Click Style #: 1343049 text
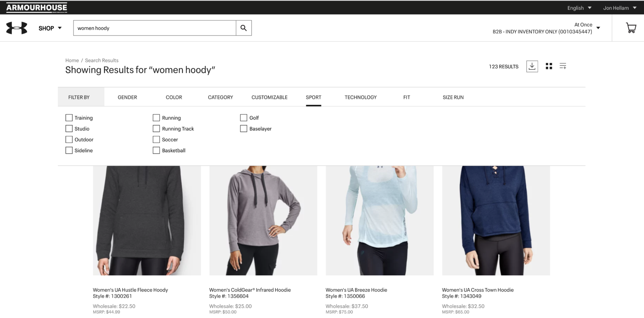644x318 pixels. [x=462, y=296]
